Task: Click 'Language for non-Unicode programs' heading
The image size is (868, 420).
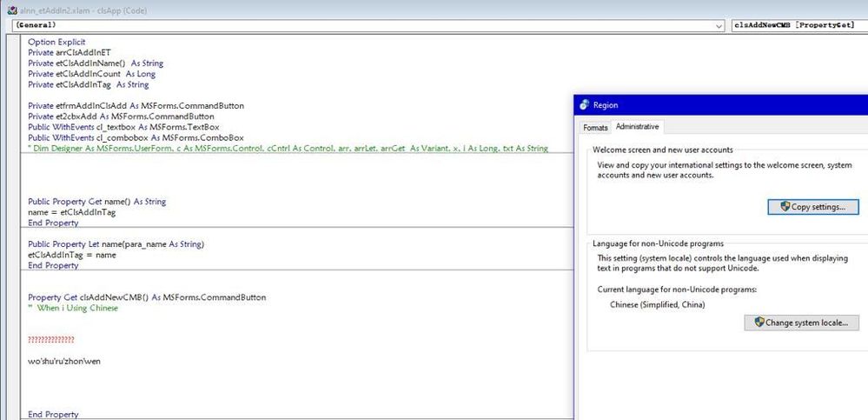Action: click(659, 243)
